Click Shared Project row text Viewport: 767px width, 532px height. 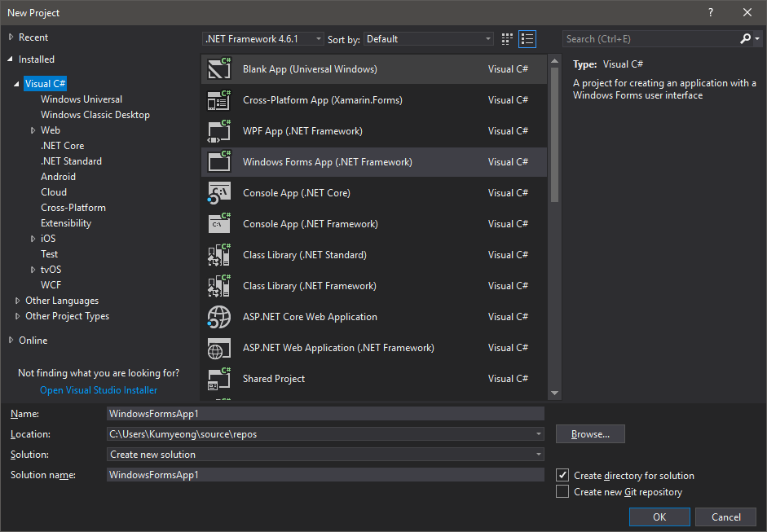click(274, 379)
